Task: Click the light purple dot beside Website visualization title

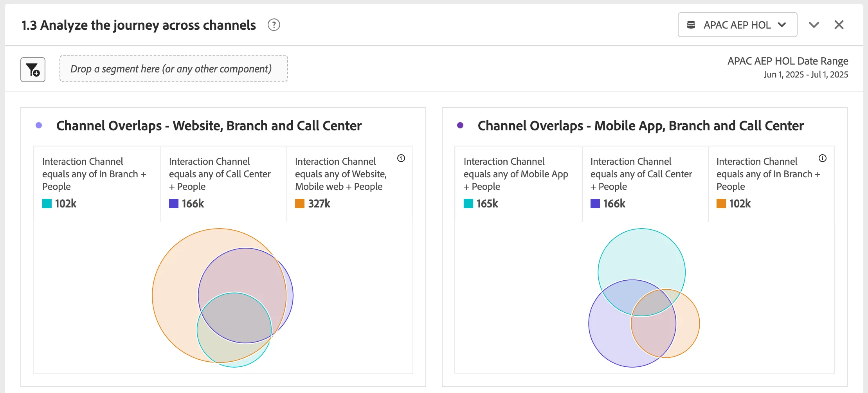Action: [x=39, y=125]
